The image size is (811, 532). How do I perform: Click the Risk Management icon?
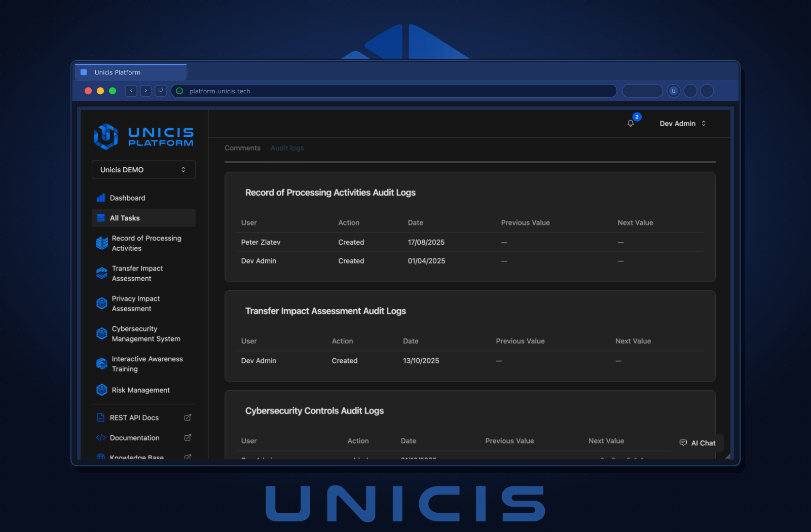pyautogui.click(x=102, y=390)
